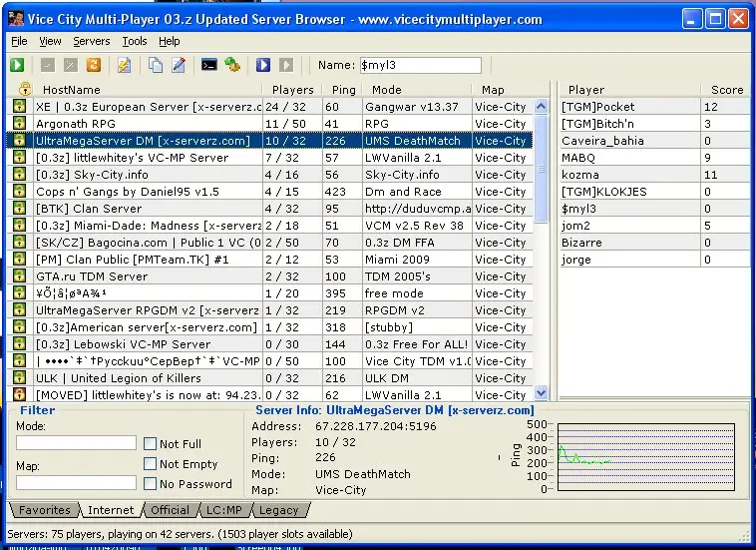Viewport: 756px width, 550px height.
Task: Click the lightning bolt document icon
Action: [x=125, y=65]
